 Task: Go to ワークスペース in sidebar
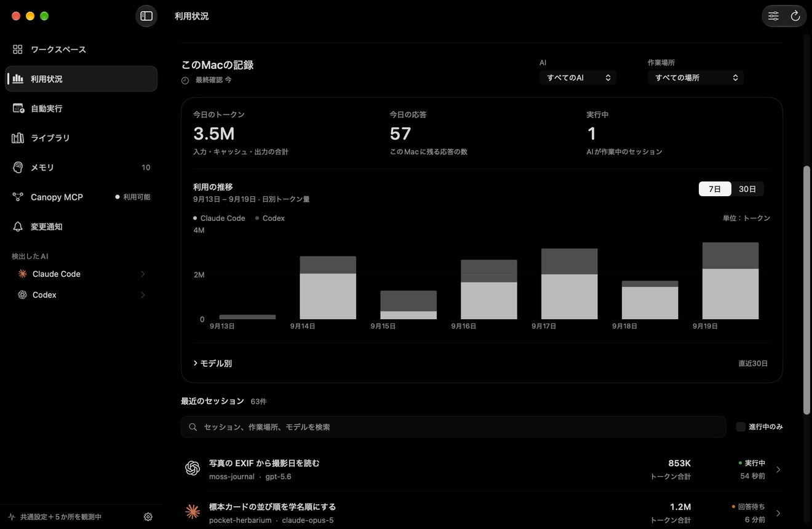81,49
